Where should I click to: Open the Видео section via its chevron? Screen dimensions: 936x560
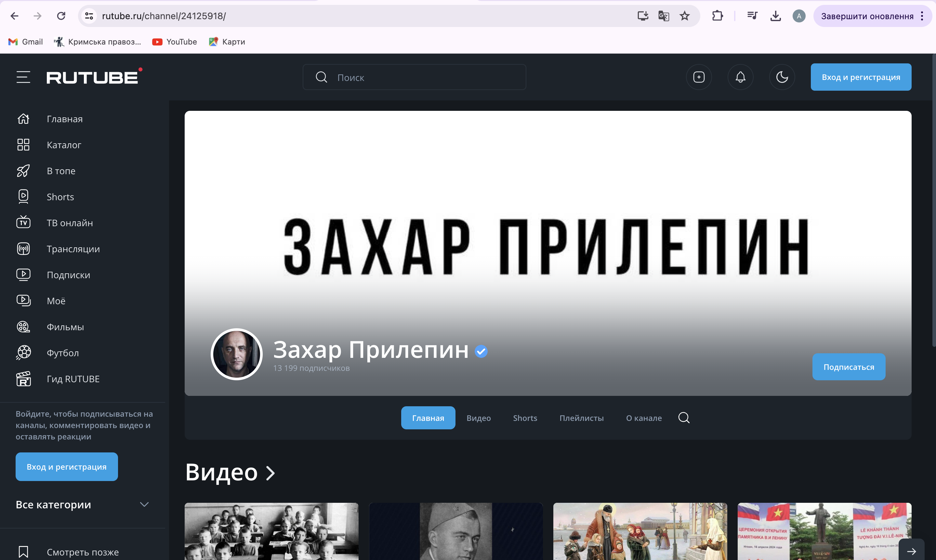pyautogui.click(x=270, y=473)
